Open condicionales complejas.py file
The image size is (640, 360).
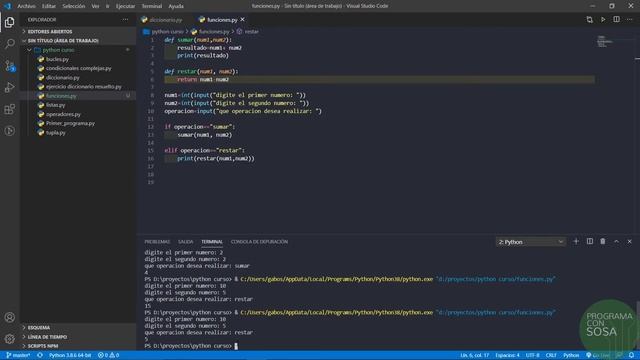78,69
